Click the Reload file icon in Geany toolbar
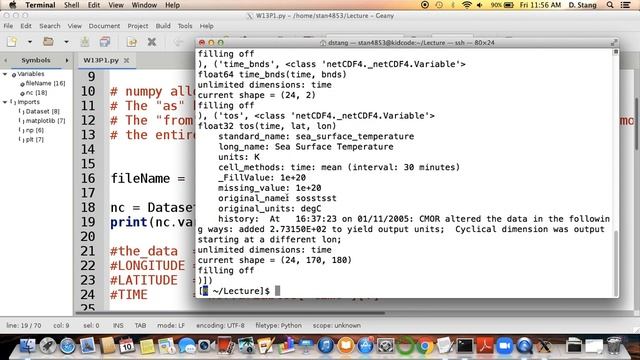 (131, 42)
